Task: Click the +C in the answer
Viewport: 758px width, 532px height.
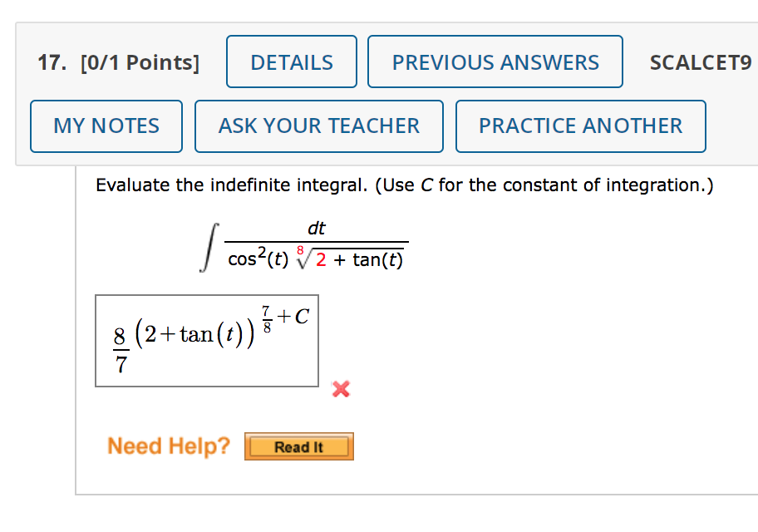Action: coord(293,317)
